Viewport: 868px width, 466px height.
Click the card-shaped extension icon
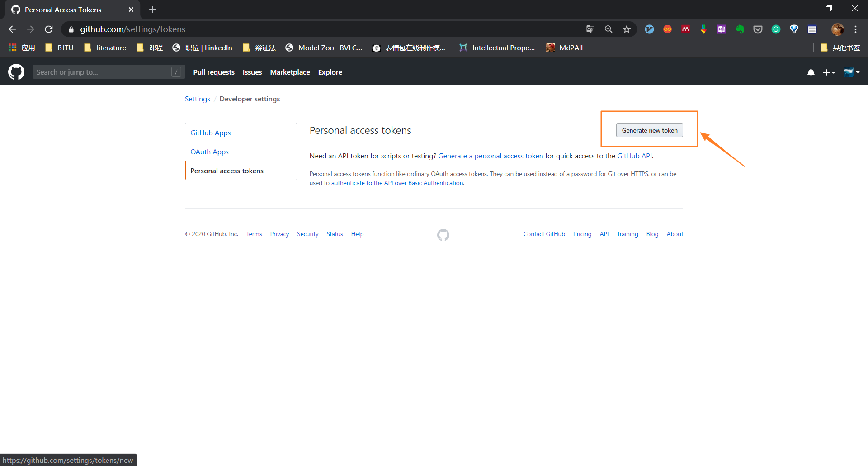812,29
